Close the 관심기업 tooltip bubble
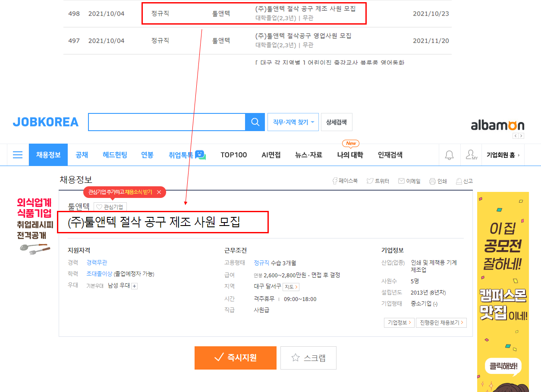The width and height of the screenshot is (541, 392). (159, 192)
